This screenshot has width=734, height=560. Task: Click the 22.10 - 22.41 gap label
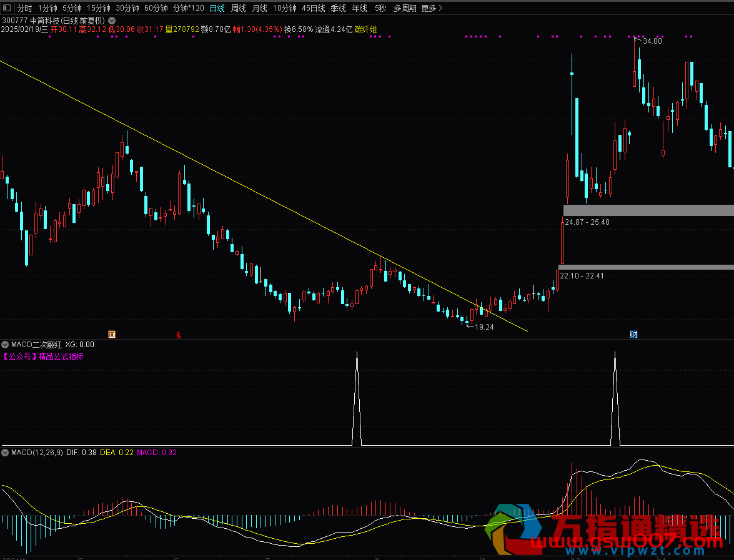point(582,276)
